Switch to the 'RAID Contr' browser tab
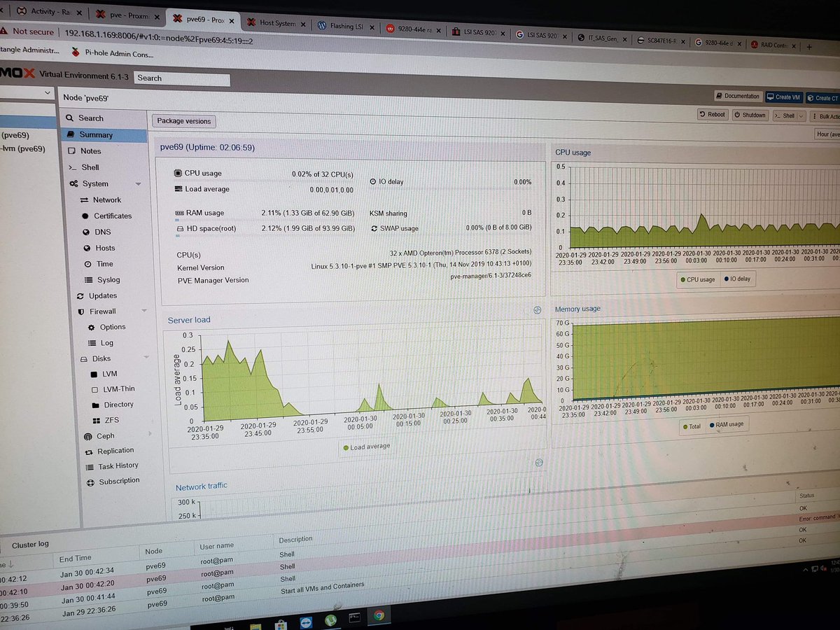Screen dimensions: 840x630 click(772, 45)
